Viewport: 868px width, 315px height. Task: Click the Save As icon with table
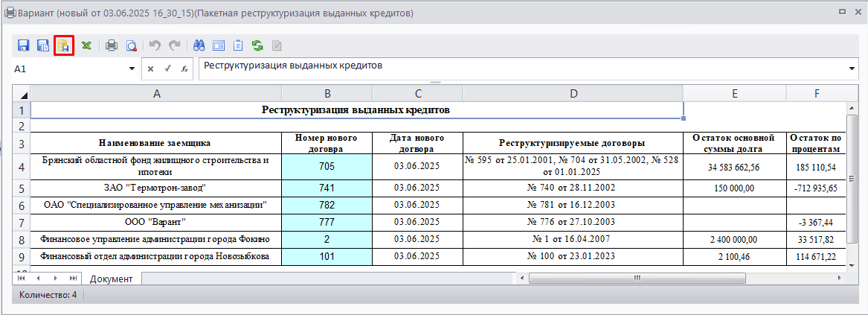click(x=43, y=45)
